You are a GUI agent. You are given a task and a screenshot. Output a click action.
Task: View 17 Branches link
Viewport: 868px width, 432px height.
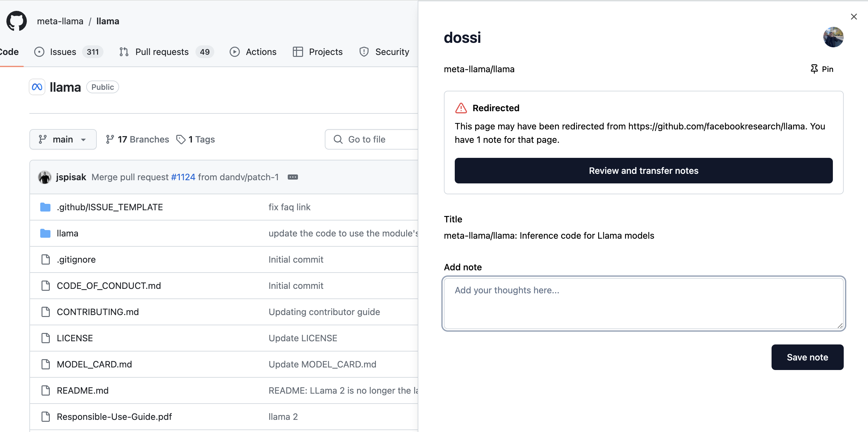click(x=137, y=139)
